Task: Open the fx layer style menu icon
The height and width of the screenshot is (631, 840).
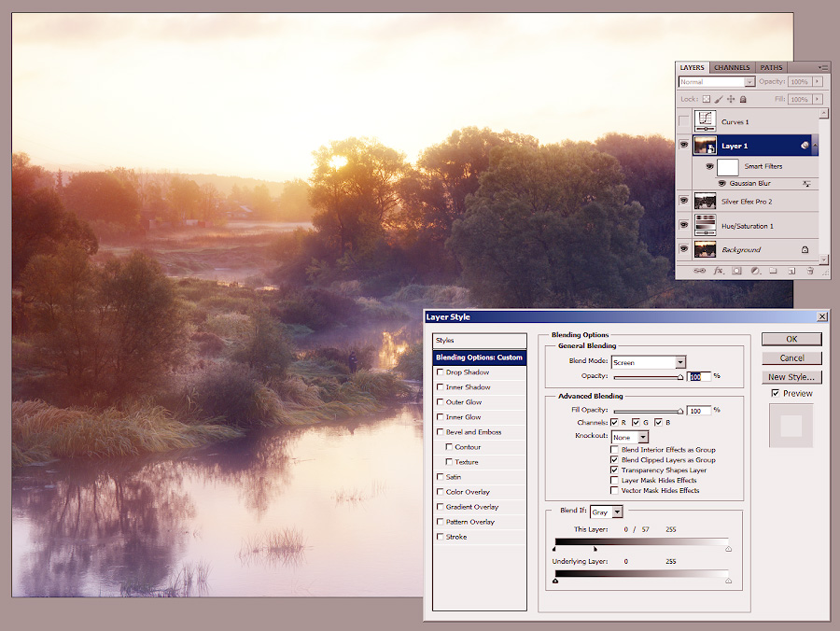Action: (x=718, y=271)
